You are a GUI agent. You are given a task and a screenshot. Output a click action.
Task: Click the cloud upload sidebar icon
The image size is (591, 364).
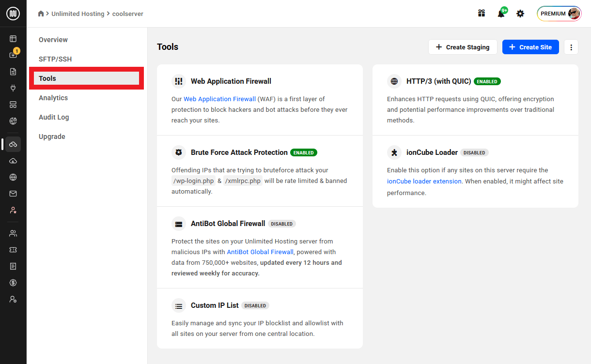point(13,161)
